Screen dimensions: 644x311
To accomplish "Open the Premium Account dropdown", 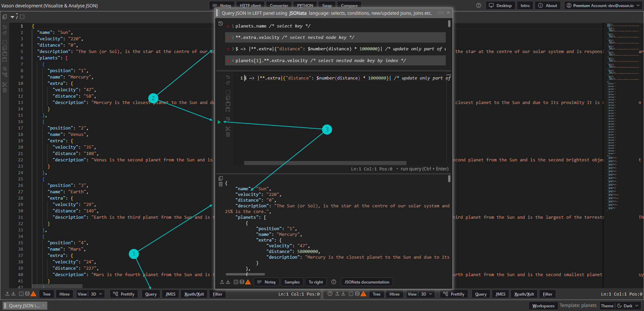I will [603, 6].
